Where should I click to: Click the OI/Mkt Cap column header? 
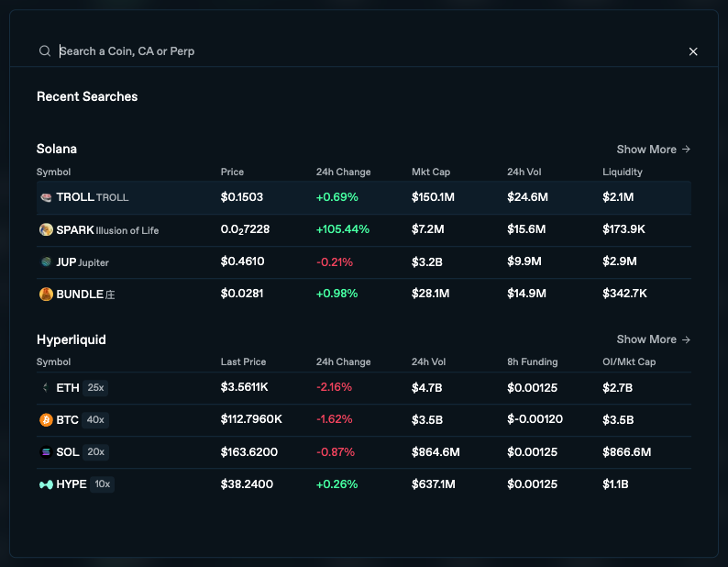[629, 361]
